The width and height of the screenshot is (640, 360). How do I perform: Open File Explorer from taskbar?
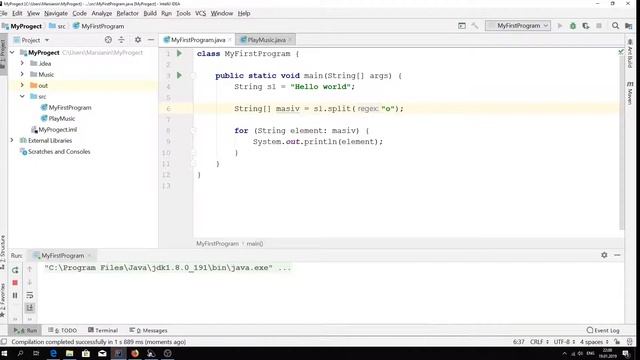pyautogui.click(x=70, y=353)
